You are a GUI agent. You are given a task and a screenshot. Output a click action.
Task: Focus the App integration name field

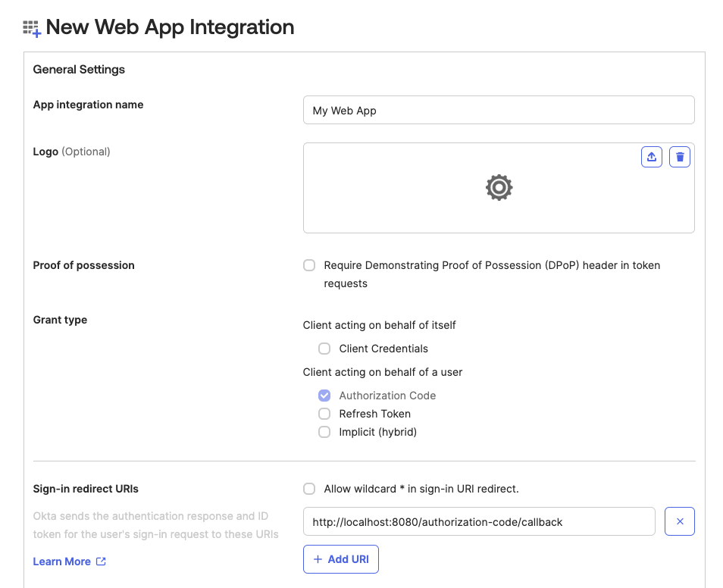click(x=498, y=110)
